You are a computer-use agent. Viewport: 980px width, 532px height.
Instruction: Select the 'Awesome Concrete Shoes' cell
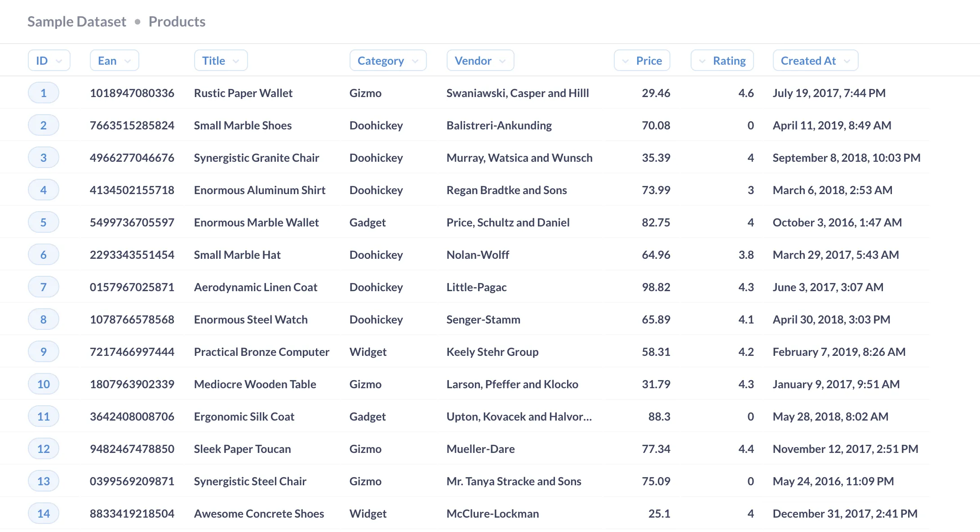pos(259,514)
